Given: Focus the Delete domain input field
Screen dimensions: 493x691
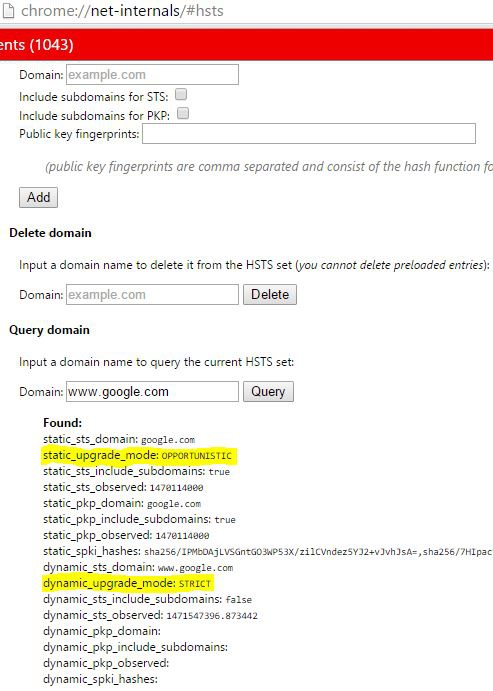Looking at the screenshot, I should pyautogui.click(x=152, y=294).
